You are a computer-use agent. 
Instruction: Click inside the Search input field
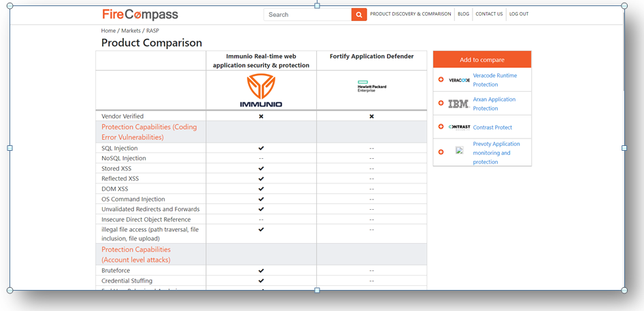tap(307, 15)
